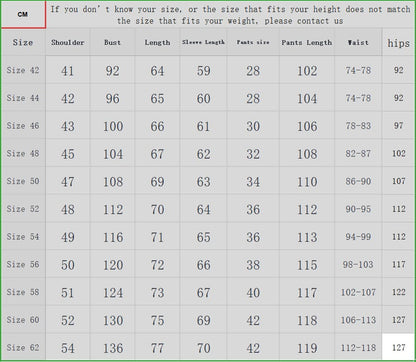Click waist range 112-118 for Size 62
This screenshot has width=416, height=362.
click(x=358, y=348)
